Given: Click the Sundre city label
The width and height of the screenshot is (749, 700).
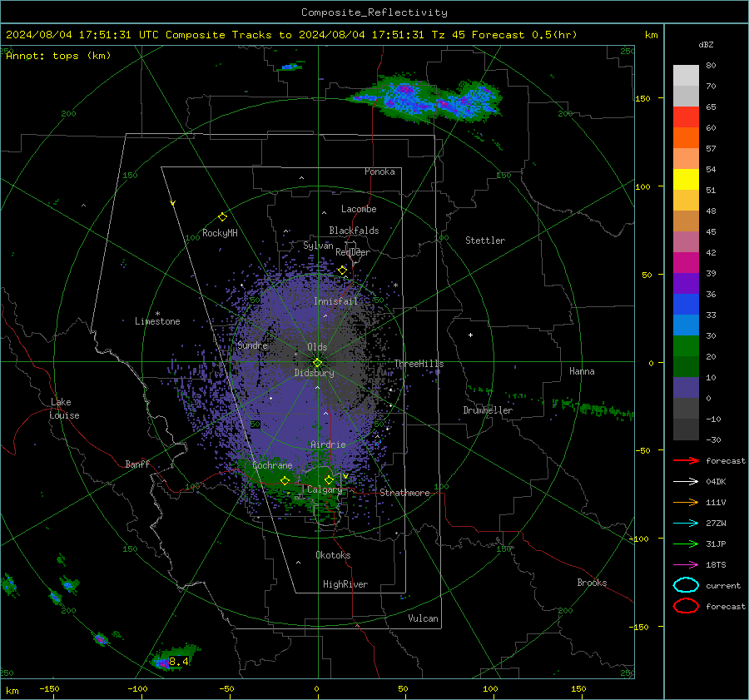Looking at the screenshot, I should coord(253,345).
